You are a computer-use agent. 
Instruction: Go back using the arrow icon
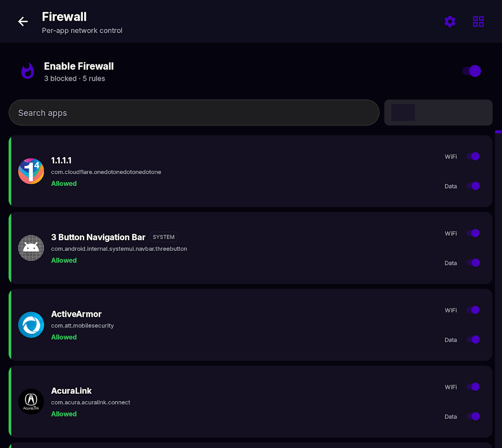(x=23, y=21)
